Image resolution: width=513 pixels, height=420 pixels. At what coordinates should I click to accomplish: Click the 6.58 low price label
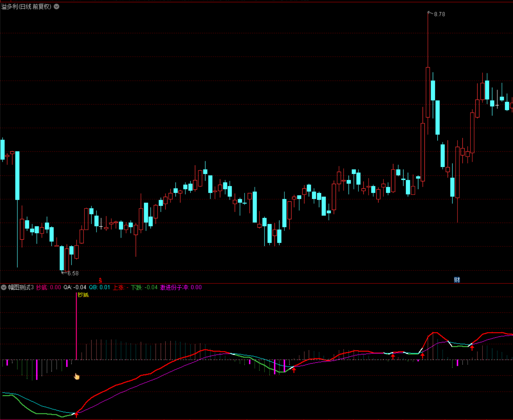click(73, 273)
